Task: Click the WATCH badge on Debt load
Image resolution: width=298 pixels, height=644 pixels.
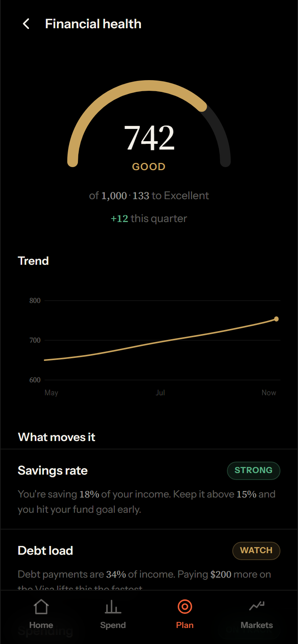Action: point(256,551)
